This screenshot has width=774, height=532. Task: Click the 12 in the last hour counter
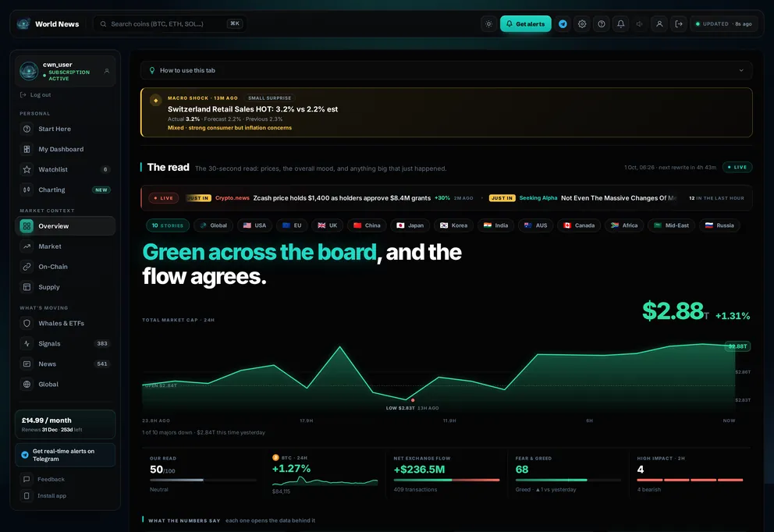click(x=716, y=198)
